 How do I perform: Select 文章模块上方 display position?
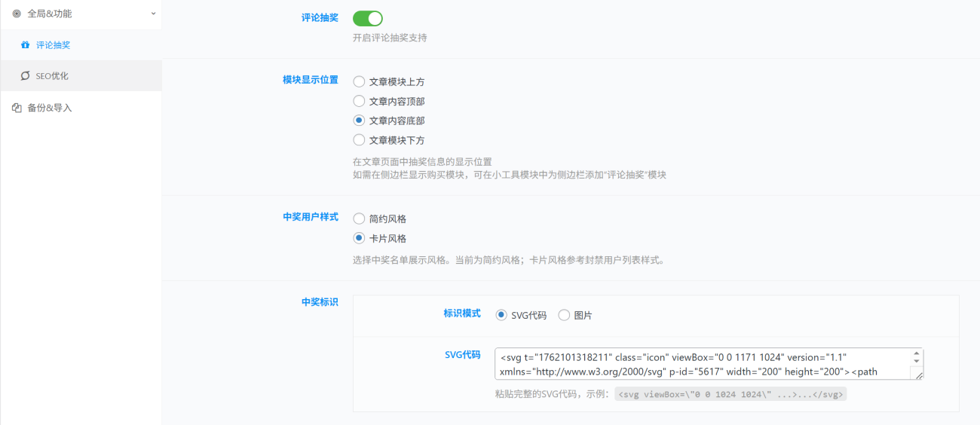tap(360, 82)
